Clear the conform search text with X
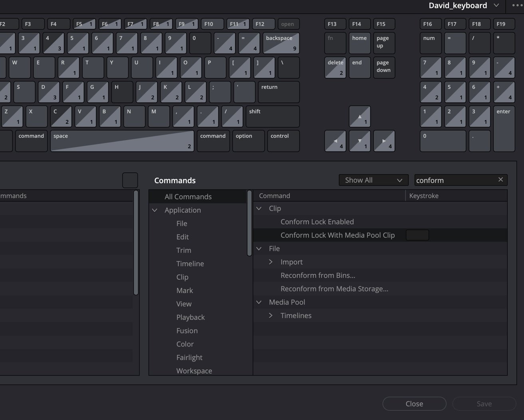 pyautogui.click(x=500, y=180)
